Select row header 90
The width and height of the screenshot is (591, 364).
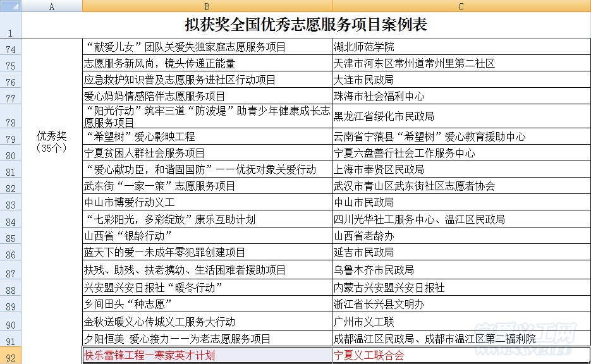coord(11,322)
